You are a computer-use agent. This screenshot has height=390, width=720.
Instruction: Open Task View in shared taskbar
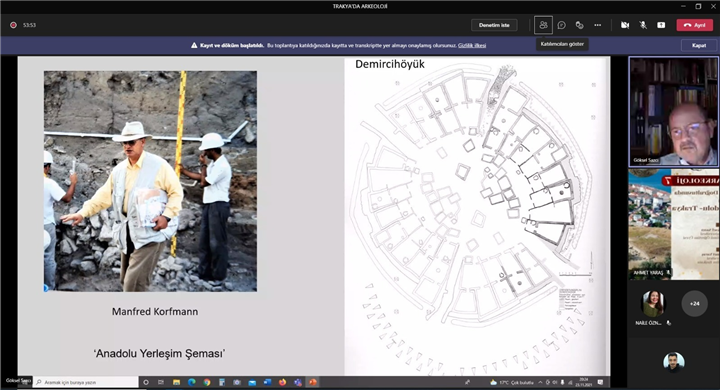click(x=161, y=382)
